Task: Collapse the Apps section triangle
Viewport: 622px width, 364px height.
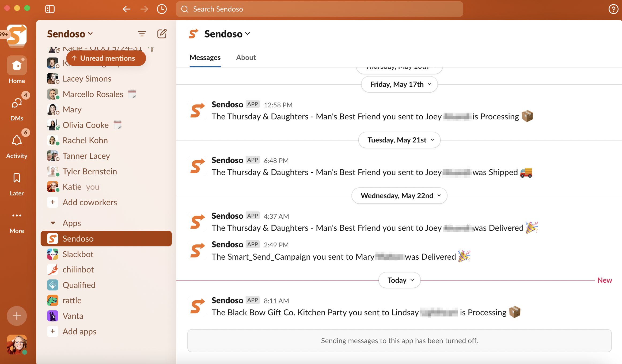Action: click(x=53, y=223)
